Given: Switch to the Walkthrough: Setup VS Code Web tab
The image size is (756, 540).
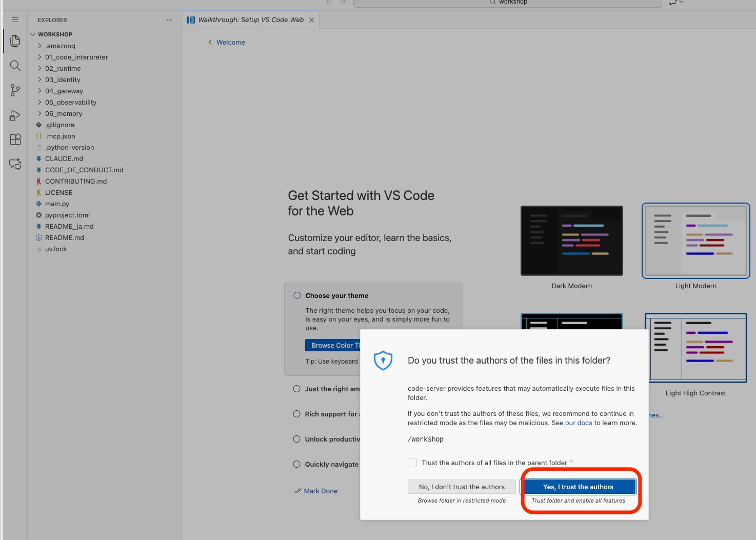Looking at the screenshot, I should tap(251, 20).
